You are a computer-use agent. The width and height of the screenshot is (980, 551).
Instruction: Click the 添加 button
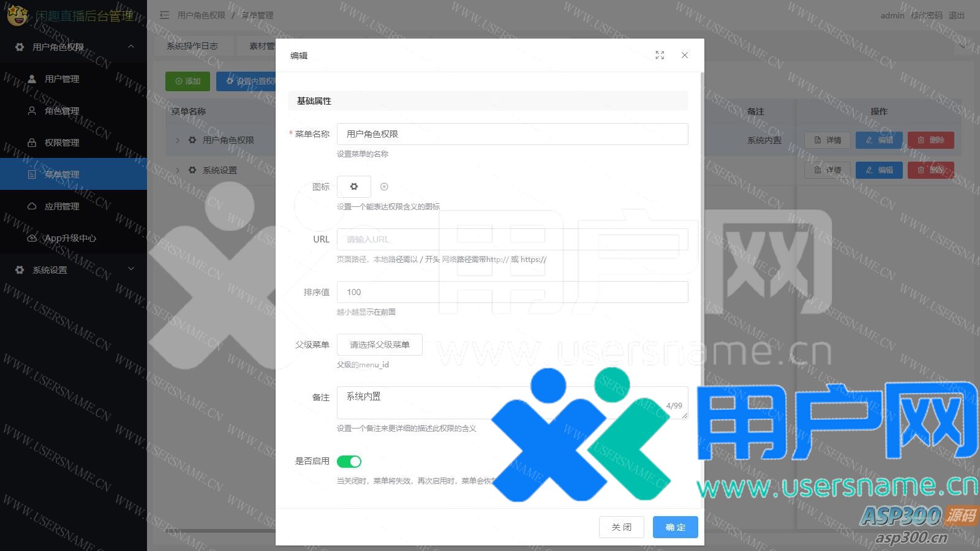tap(187, 81)
